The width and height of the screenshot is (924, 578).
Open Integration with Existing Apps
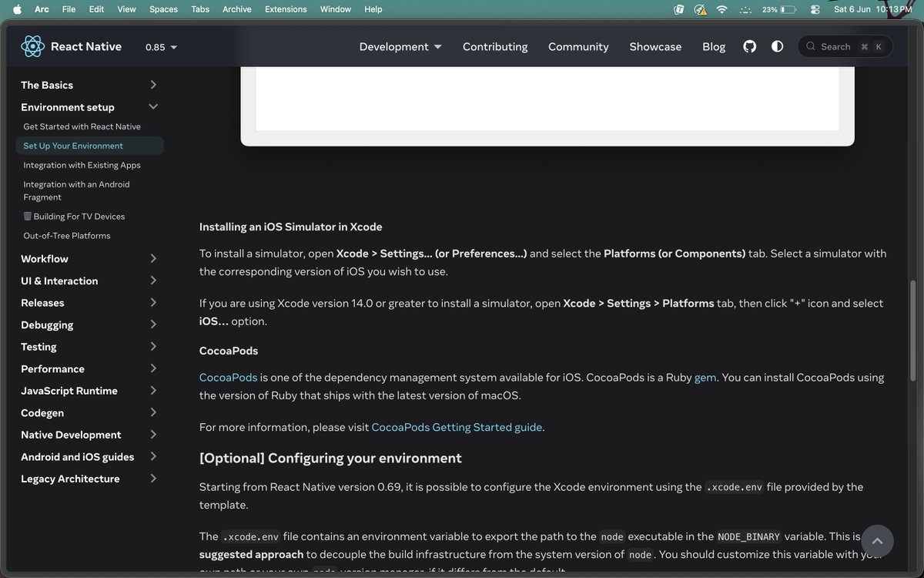(82, 165)
